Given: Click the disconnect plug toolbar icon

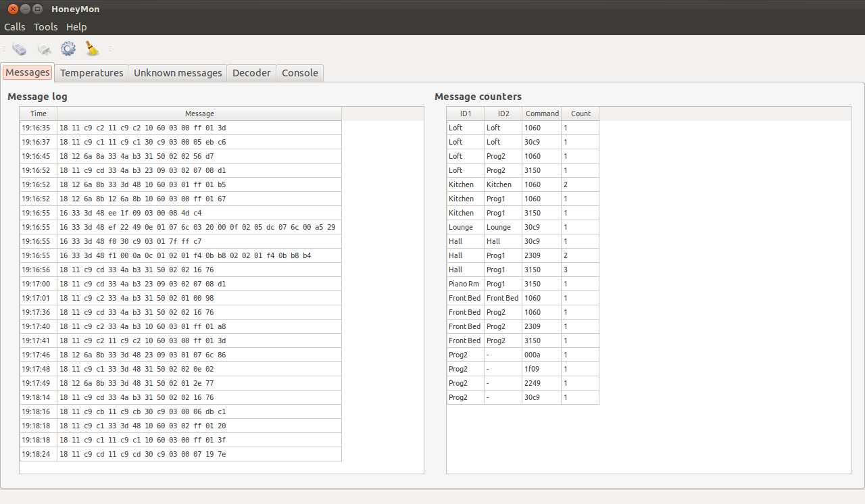Looking at the screenshot, I should coord(44,49).
